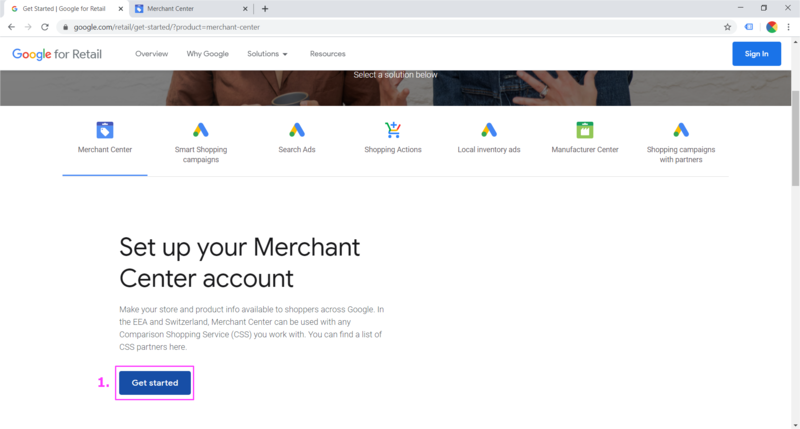800x429 pixels.
Task: Click the Sign In button
Action: [x=757, y=54]
